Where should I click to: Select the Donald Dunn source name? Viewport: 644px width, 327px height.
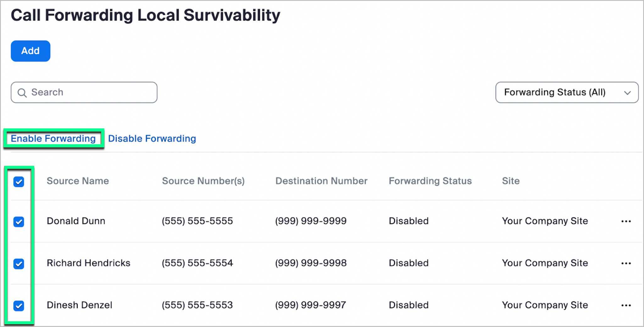pos(76,221)
